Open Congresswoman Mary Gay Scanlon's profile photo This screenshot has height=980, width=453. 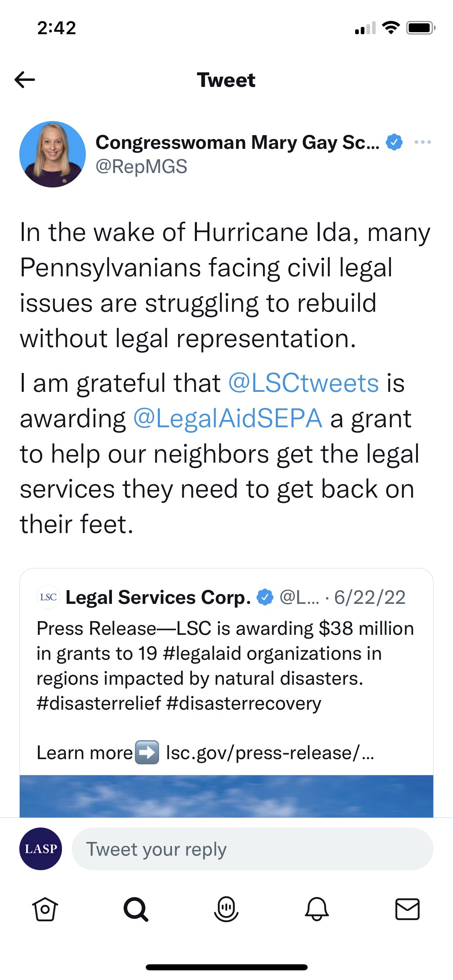(x=53, y=154)
